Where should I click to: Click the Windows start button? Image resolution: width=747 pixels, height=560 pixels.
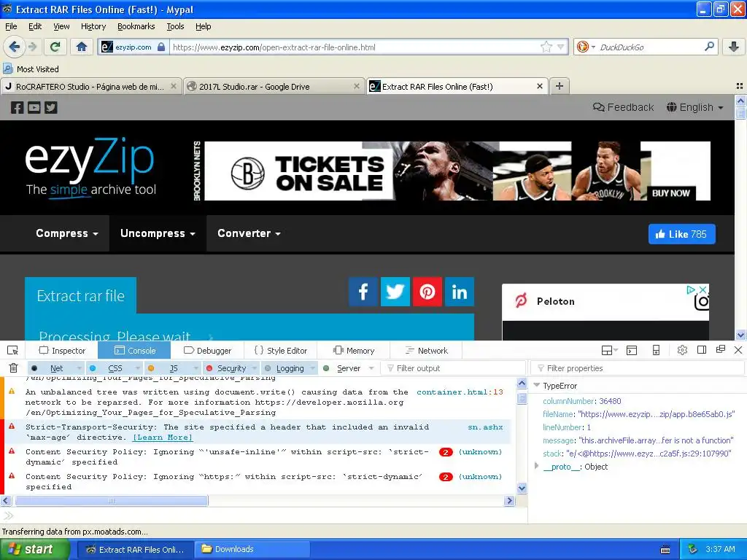(35, 549)
